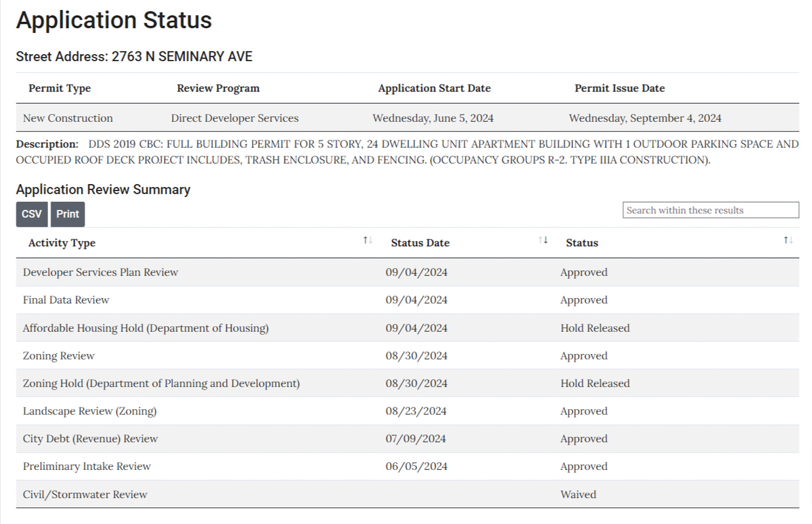The image size is (812, 524).
Task: Select the 'Final Data Review' activity
Action: pyautogui.click(x=66, y=300)
